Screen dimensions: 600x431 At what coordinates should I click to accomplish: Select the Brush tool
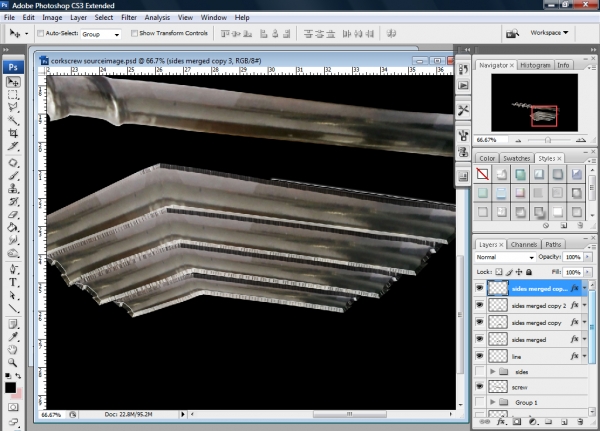(x=13, y=176)
